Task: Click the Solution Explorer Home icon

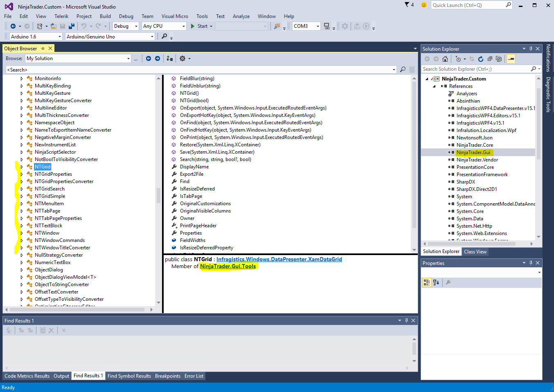Action: coord(445,59)
